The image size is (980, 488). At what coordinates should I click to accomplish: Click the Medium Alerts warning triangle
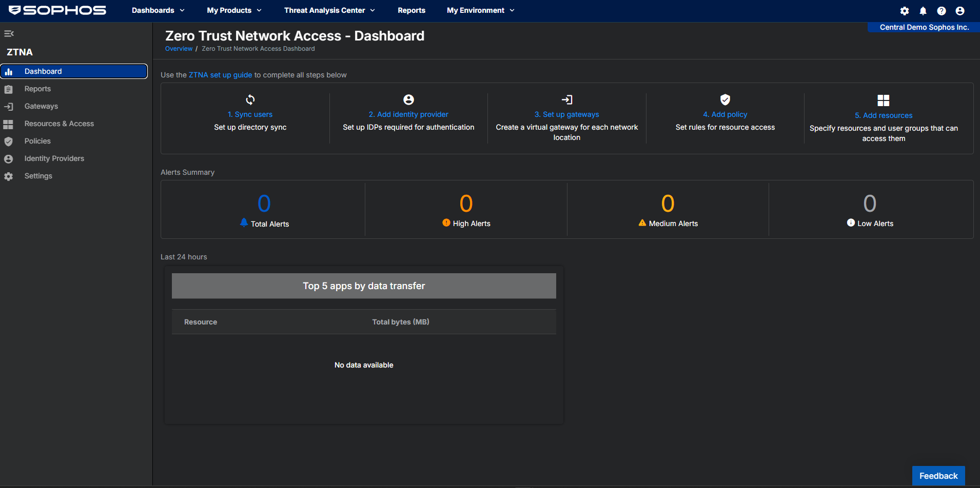tap(642, 222)
